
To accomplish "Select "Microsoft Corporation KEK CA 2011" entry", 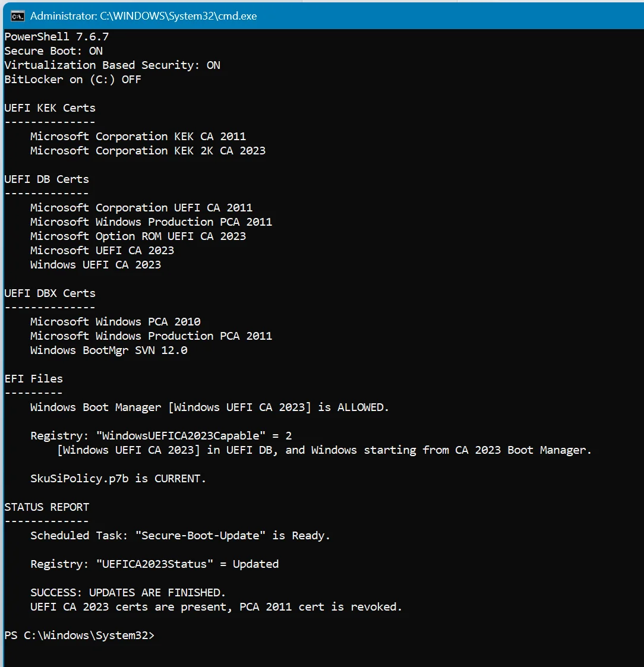I will pyautogui.click(x=138, y=137).
